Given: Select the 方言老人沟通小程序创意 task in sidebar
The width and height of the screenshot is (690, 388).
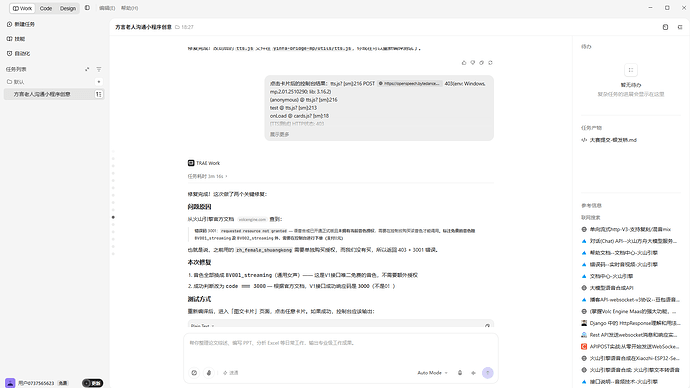Looking at the screenshot, I should [54, 94].
